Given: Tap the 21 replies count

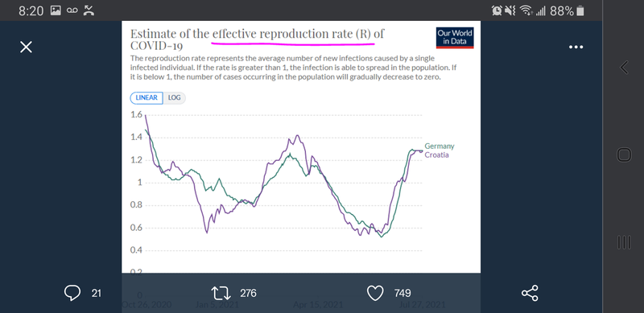Looking at the screenshot, I should point(96,293).
